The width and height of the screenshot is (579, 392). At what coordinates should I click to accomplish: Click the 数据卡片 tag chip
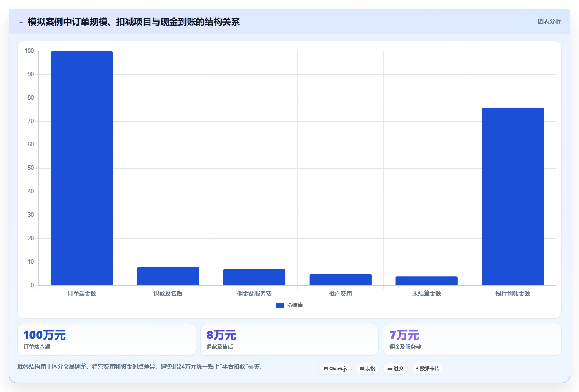tap(428, 369)
